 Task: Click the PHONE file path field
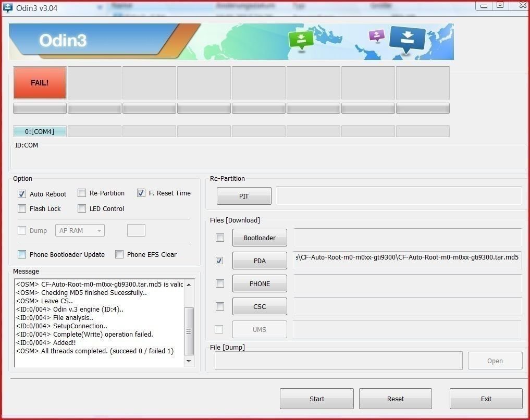(x=408, y=283)
